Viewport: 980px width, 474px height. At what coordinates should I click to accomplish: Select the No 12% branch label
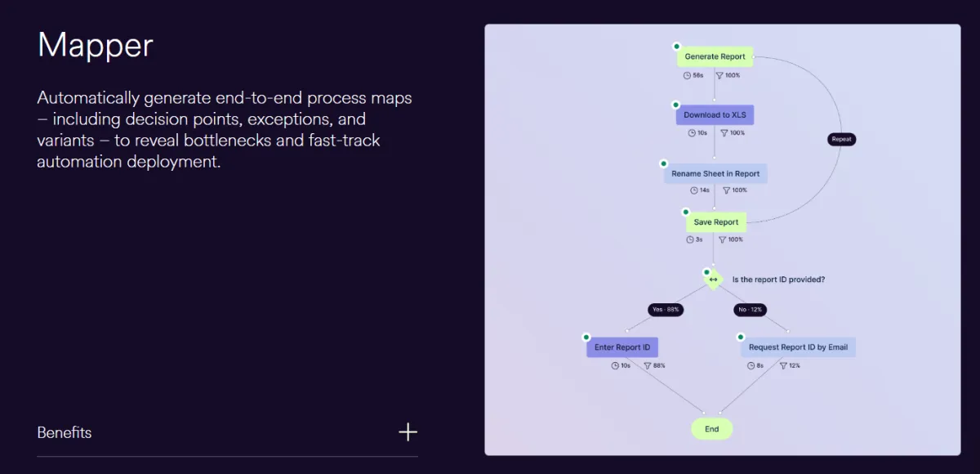750,310
